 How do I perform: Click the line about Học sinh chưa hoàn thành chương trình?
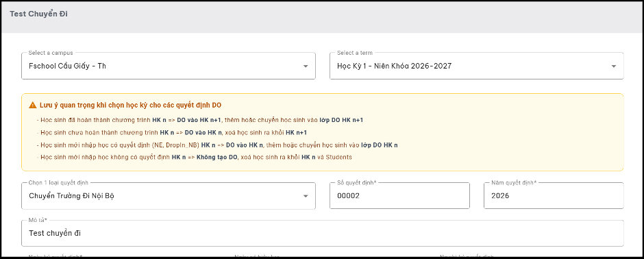[171, 132]
